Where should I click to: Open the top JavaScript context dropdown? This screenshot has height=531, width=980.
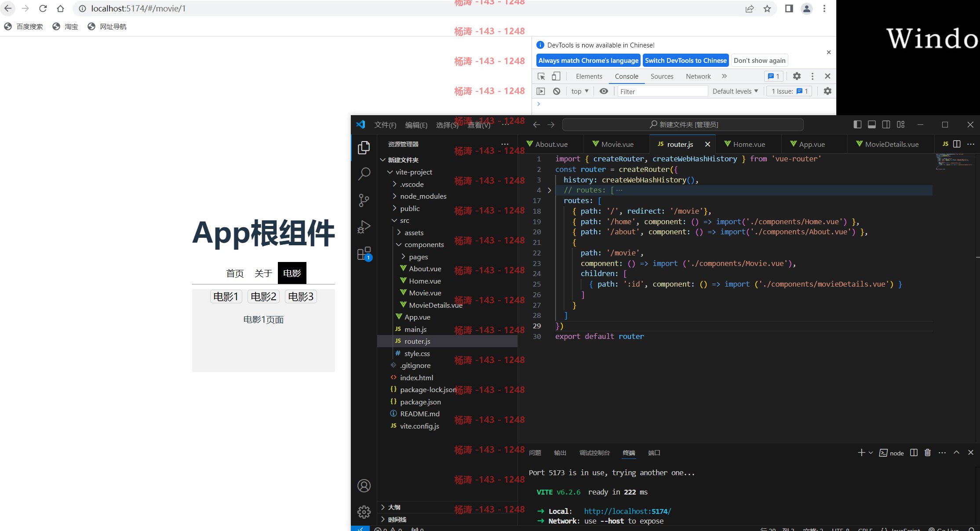pos(580,91)
